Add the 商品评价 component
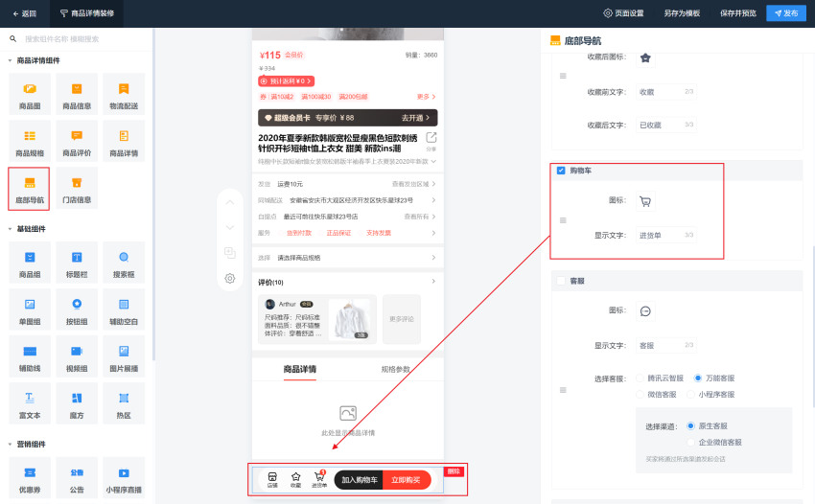The width and height of the screenshot is (815, 504). pos(77,141)
